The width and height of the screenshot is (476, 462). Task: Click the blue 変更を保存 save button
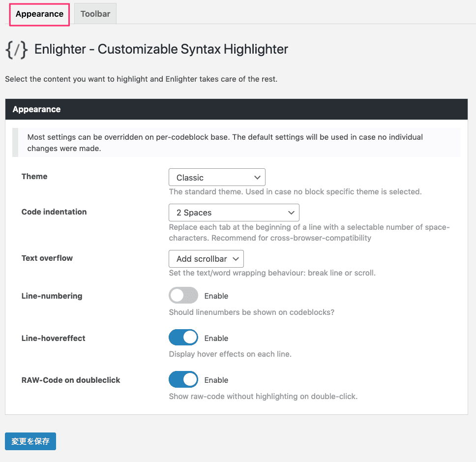30,441
